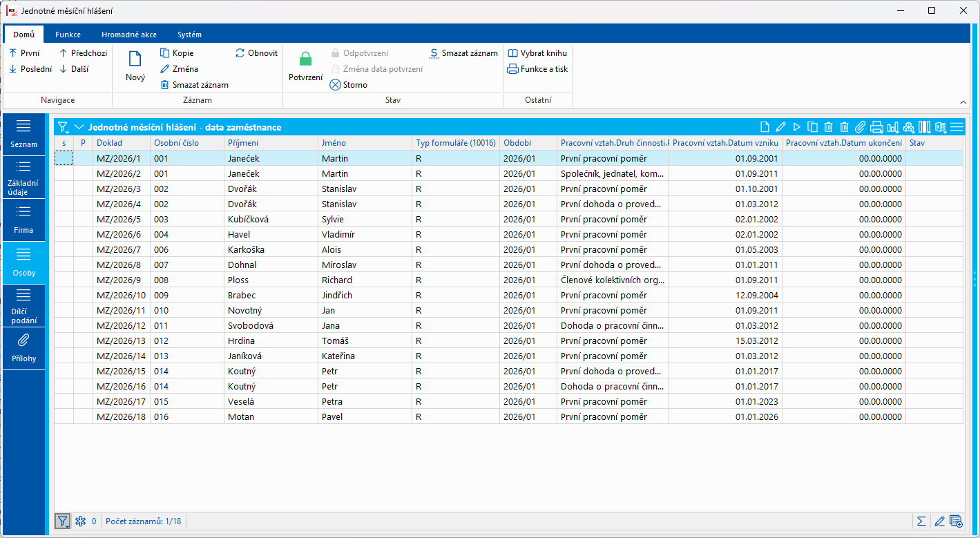Click the filter funnel icon in the panel header
The width and height of the screenshot is (980, 538).
click(x=63, y=127)
